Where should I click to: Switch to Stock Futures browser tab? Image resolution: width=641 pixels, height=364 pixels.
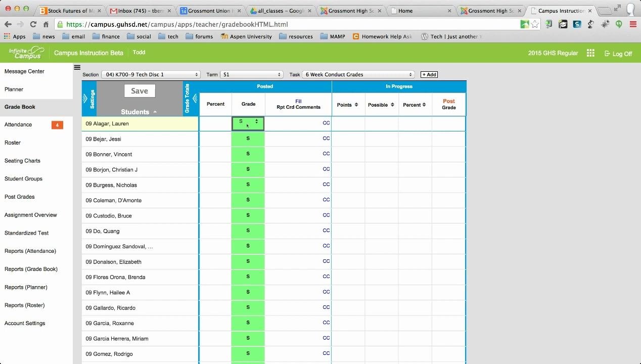[71, 11]
